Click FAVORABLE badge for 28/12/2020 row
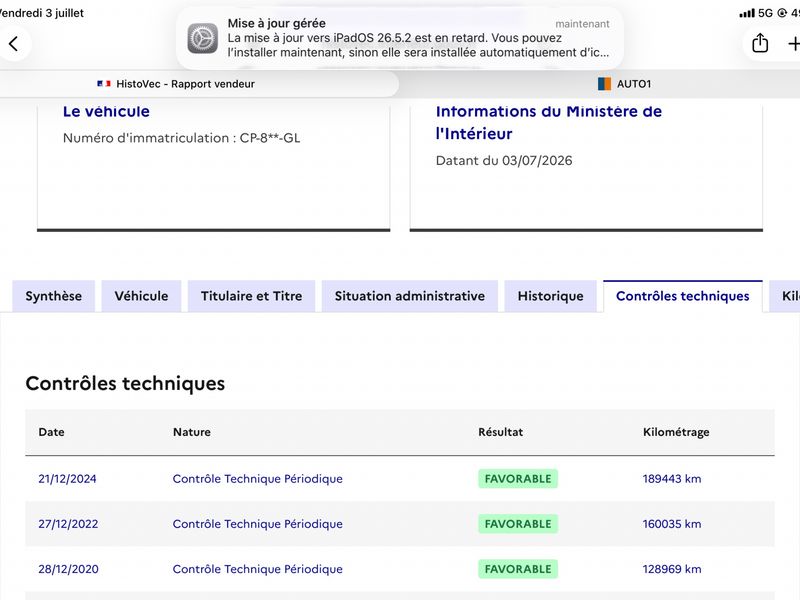This screenshot has width=800, height=600. click(x=518, y=569)
